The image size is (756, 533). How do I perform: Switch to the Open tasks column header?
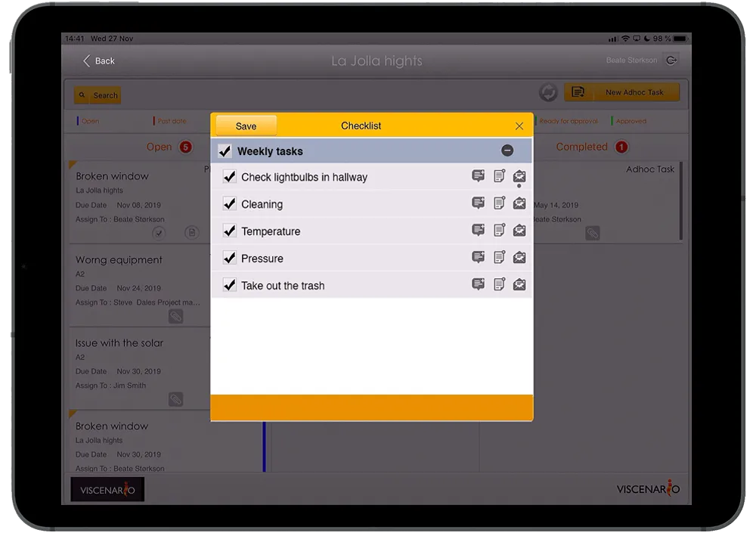pyautogui.click(x=169, y=147)
